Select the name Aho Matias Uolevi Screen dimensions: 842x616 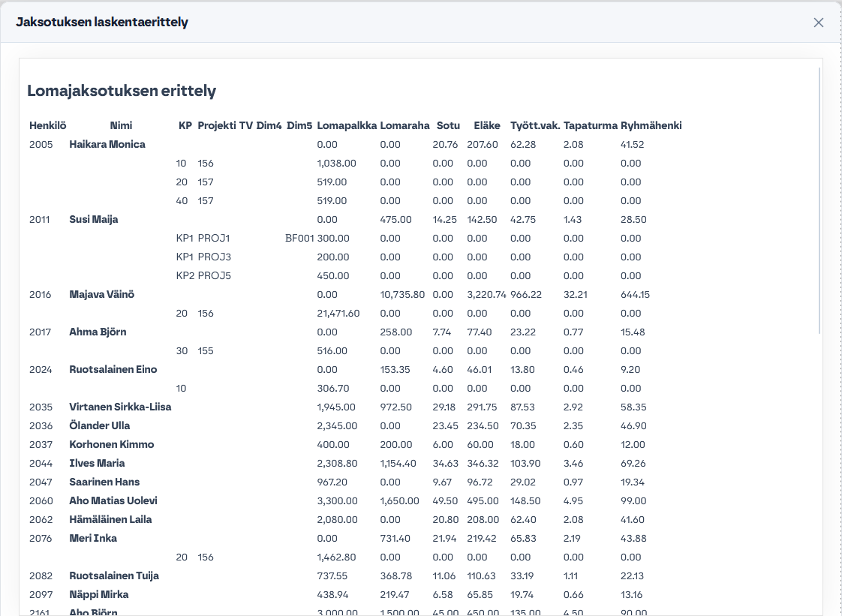pyautogui.click(x=113, y=502)
